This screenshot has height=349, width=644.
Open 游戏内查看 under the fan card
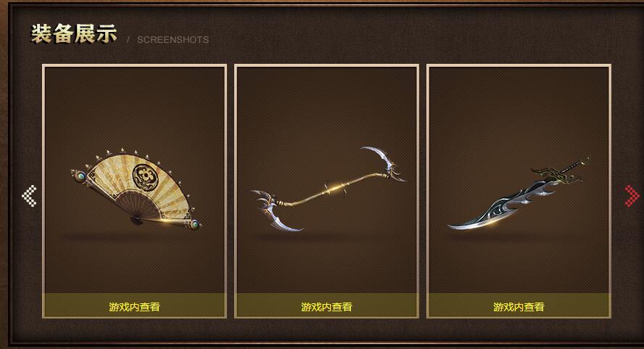tap(134, 307)
